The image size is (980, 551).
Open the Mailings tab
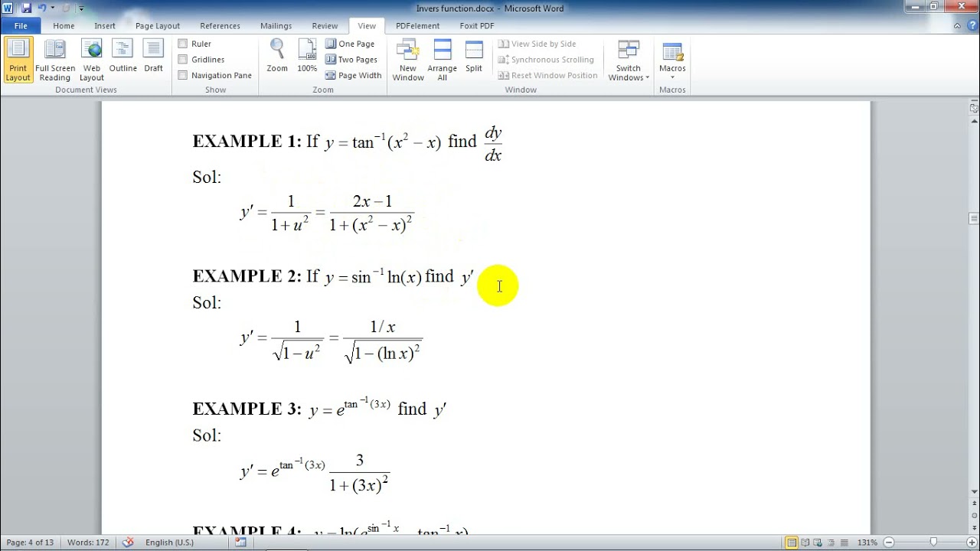point(276,26)
